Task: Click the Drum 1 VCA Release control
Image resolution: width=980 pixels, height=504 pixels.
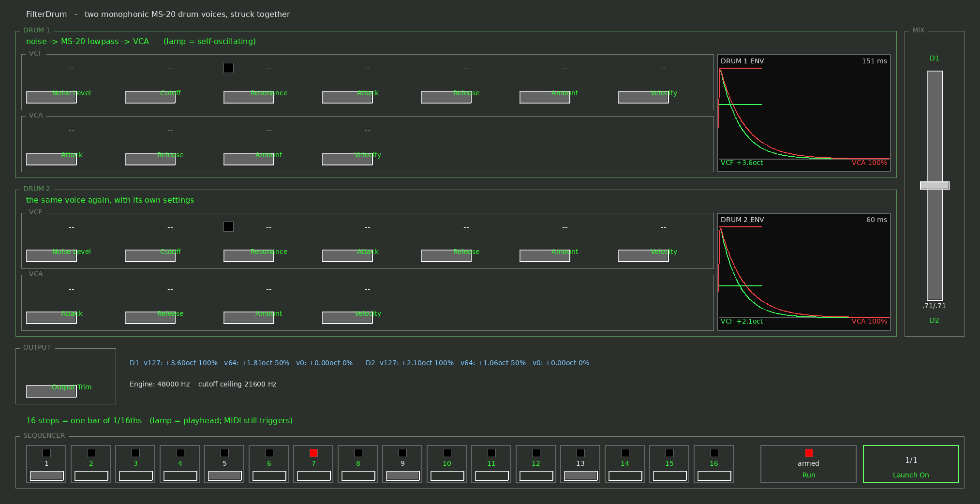Action: click(x=150, y=159)
